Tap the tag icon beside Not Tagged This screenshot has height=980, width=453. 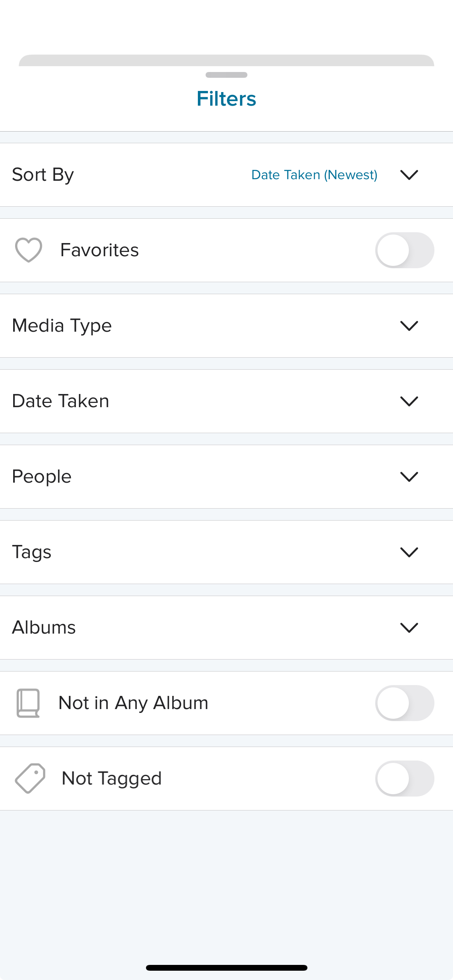click(30, 778)
